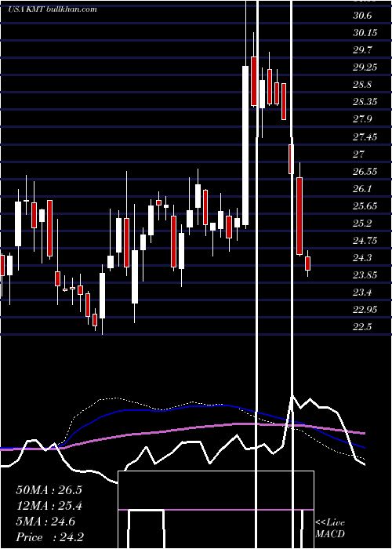The width and height of the screenshot is (392, 549).
Task: Select the 30.6 price axis label
Action: tap(362, 16)
